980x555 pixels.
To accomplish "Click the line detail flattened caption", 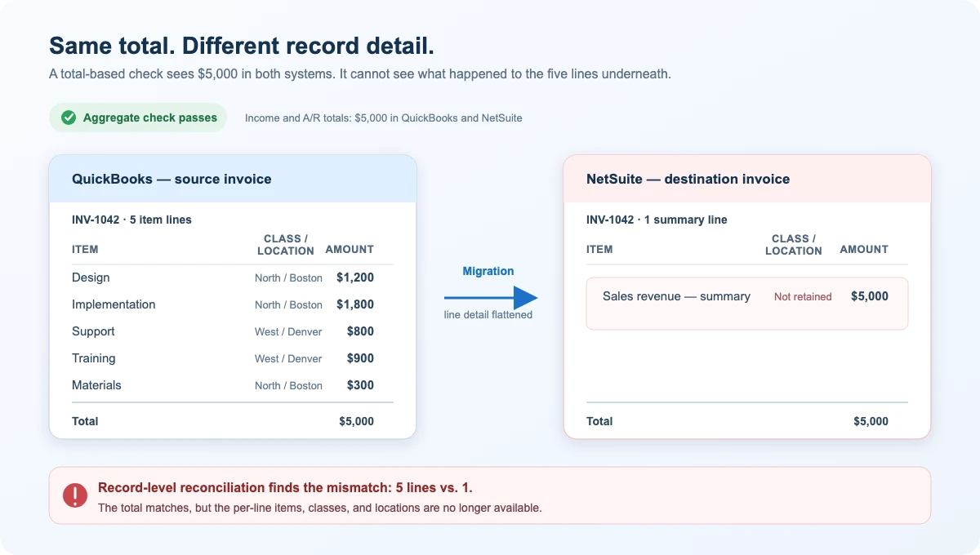I will (488, 315).
